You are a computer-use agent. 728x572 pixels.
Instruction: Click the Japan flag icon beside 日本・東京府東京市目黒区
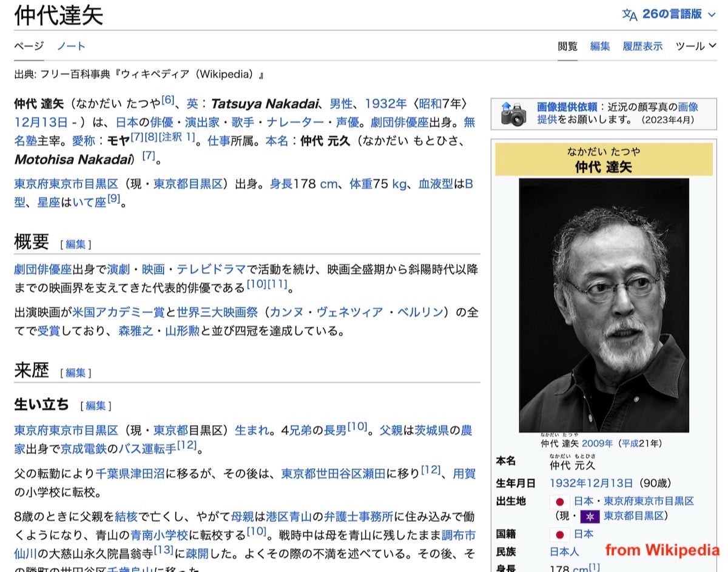coord(559,502)
